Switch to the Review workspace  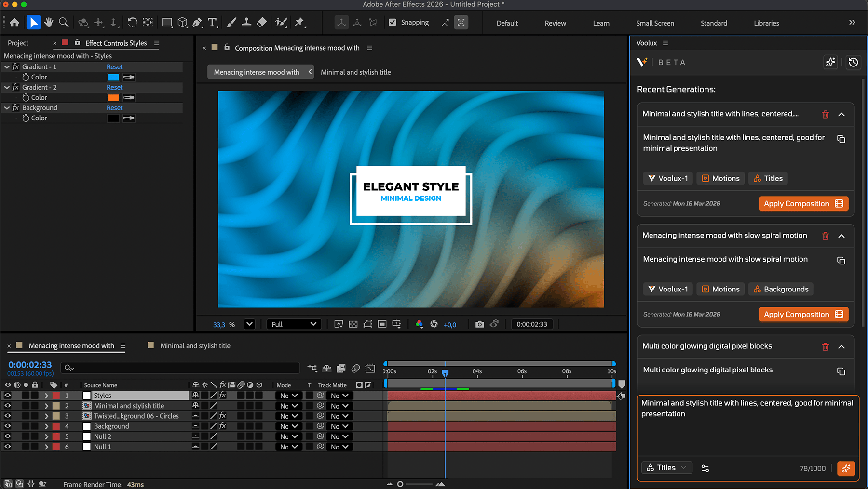tap(555, 23)
